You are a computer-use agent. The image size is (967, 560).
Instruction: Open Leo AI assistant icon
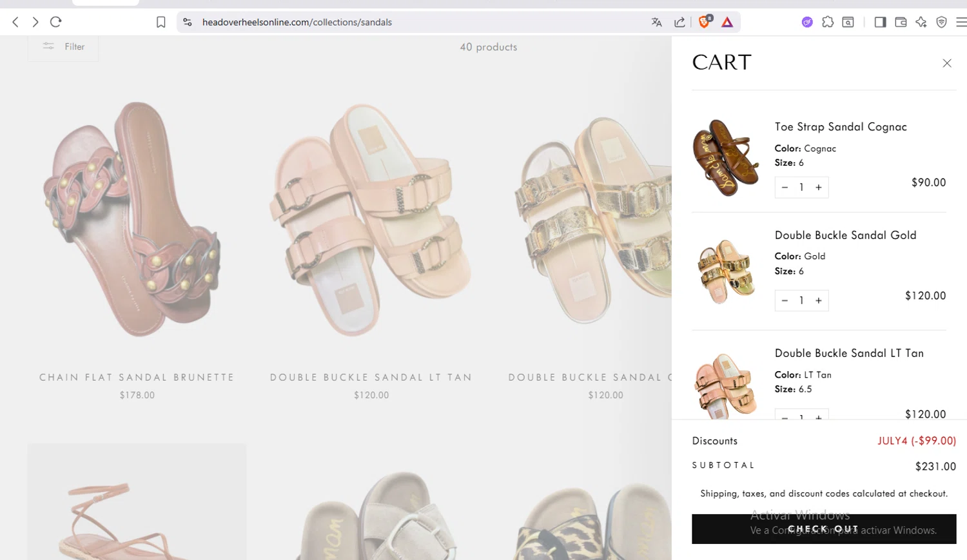coord(921,22)
